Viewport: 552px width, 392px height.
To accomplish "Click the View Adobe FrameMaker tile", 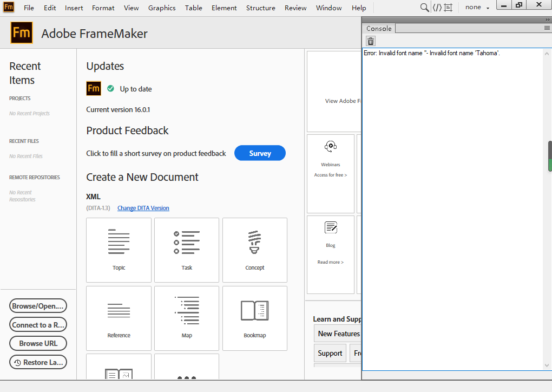I will point(334,91).
